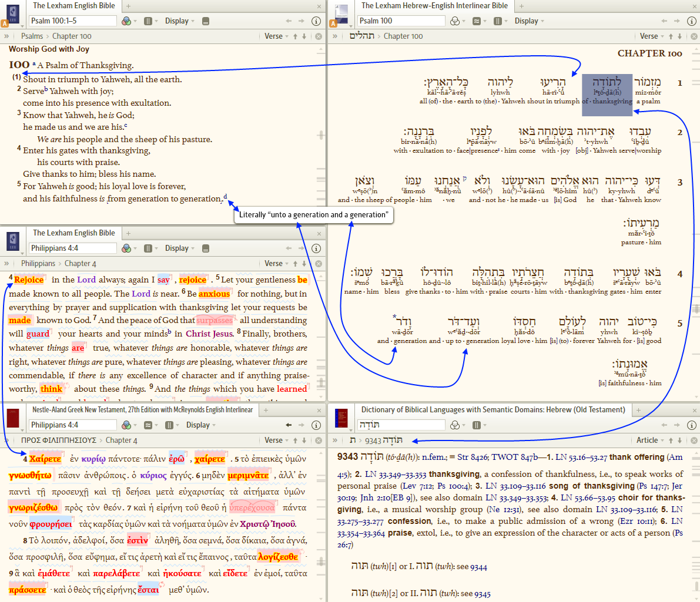This screenshot has width=700, height=602.
Task: Open new tab in Dictionary panel
Action: point(638,410)
